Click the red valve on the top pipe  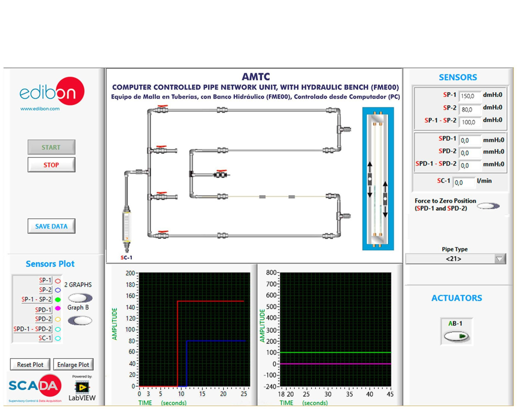pyautogui.click(x=162, y=109)
